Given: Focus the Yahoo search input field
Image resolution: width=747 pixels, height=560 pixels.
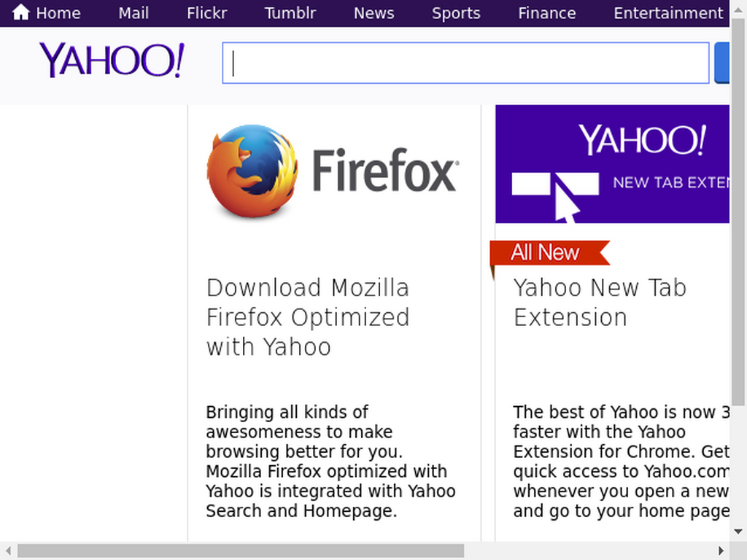Looking at the screenshot, I should click(465, 63).
